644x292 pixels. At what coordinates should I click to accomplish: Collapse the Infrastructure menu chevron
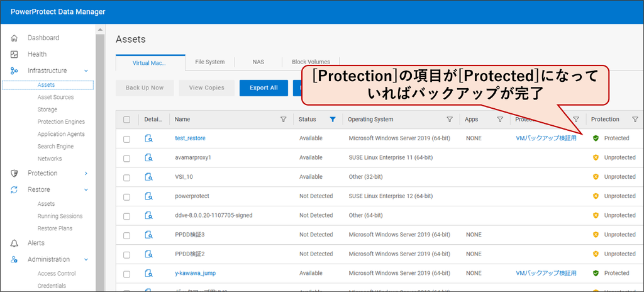click(x=86, y=70)
